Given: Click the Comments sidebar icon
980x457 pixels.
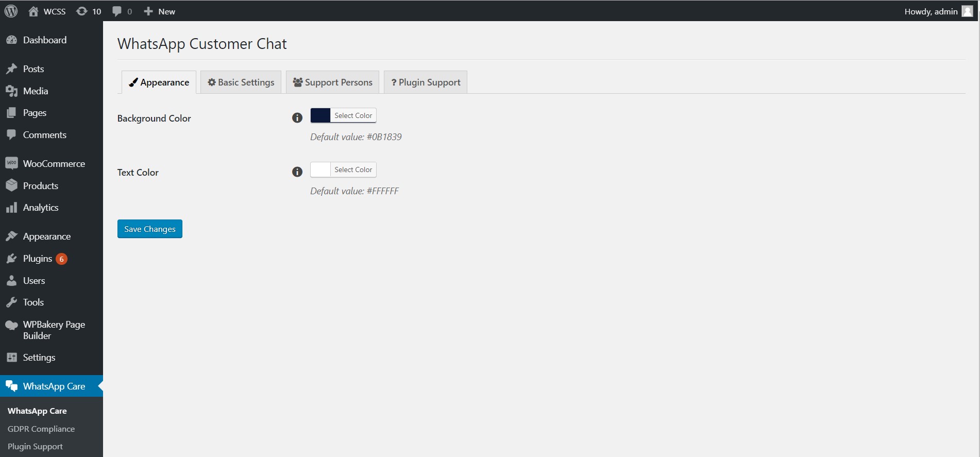Looking at the screenshot, I should [11, 135].
